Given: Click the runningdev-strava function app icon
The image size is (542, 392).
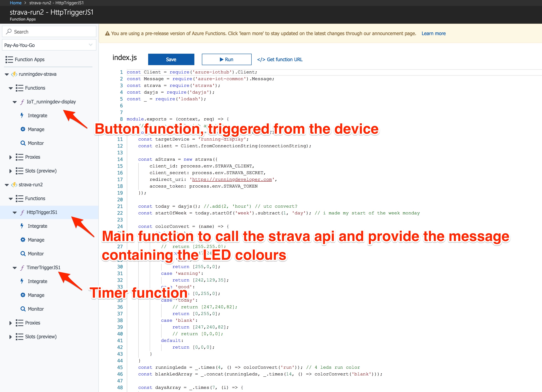Looking at the screenshot, I should coord(14,74).
